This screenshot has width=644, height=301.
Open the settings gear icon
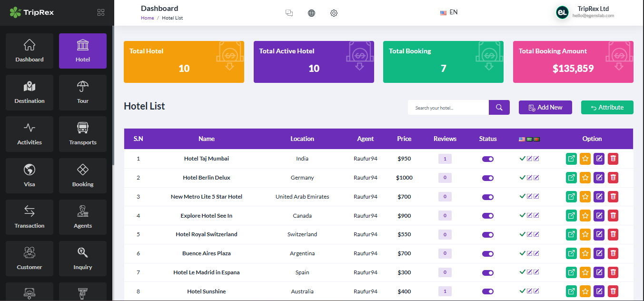(x=334, y=13)
